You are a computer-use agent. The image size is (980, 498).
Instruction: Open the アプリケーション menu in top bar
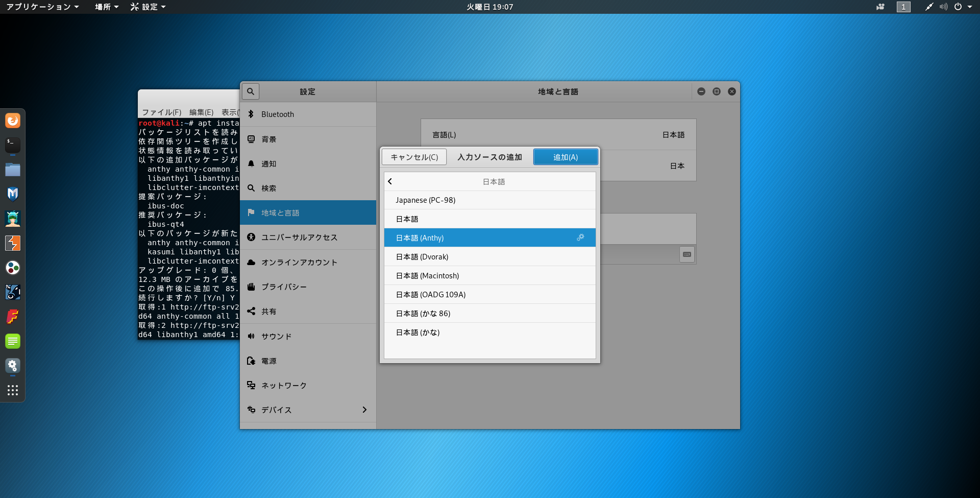coord(43,7)
